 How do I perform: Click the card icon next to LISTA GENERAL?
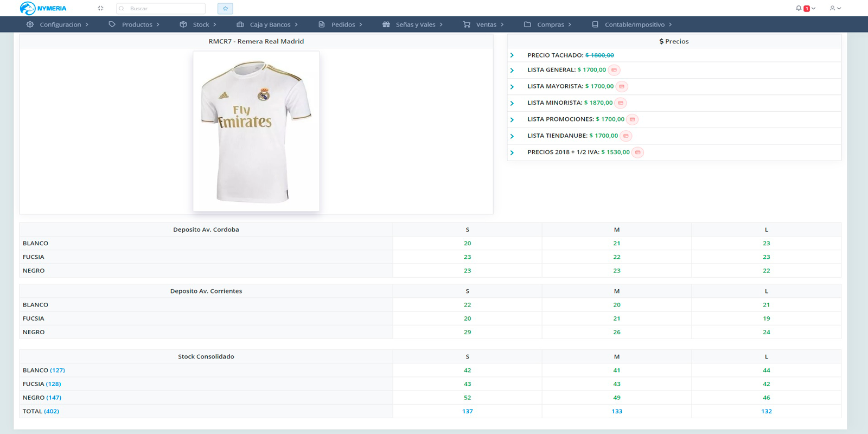click(614, 70)
